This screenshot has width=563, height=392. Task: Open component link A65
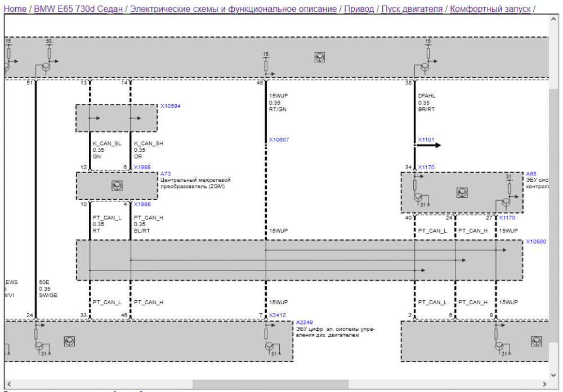pyautogui.click(x=531, y=174)
